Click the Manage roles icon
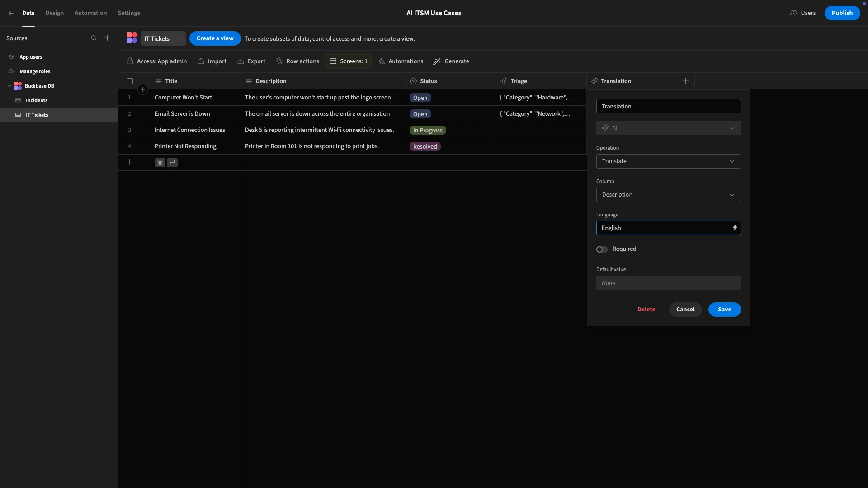The height and width of the screenshot is (488, 868). (12, 71)
